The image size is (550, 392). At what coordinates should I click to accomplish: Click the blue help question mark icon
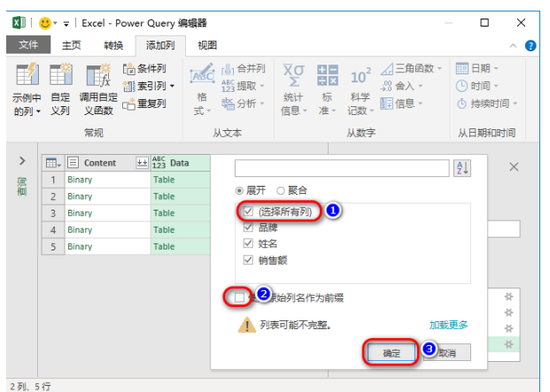(531, 45)
